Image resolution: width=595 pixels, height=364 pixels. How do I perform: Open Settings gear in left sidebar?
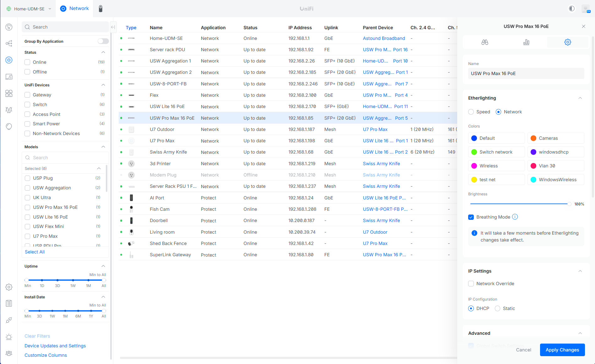[x=9, y=287]
